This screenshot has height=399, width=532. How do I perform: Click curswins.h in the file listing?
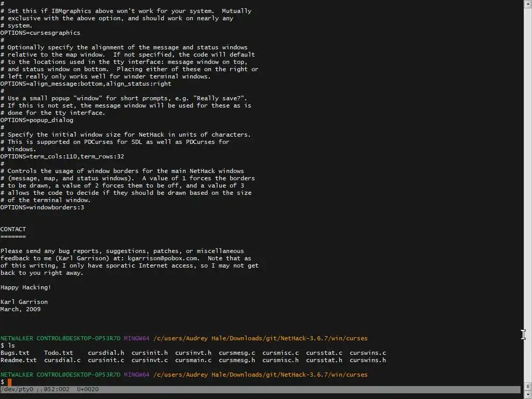(368, 360)
